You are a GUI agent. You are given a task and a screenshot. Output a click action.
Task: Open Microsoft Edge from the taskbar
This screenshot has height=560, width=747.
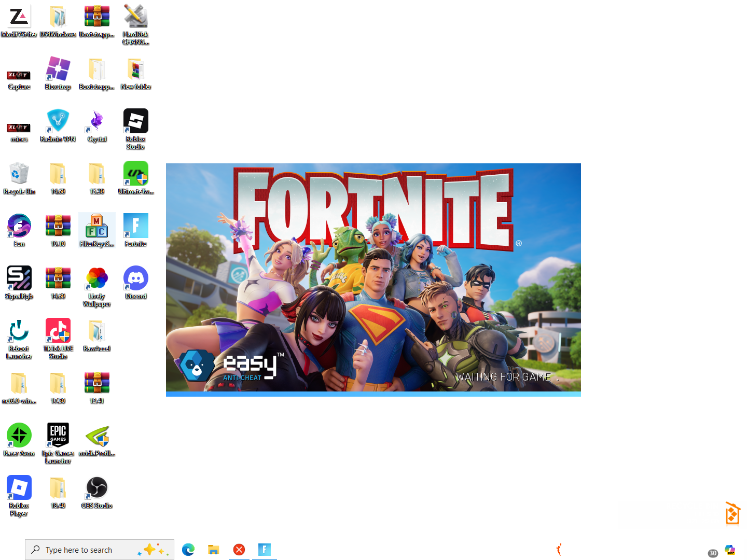coord(188,550)
